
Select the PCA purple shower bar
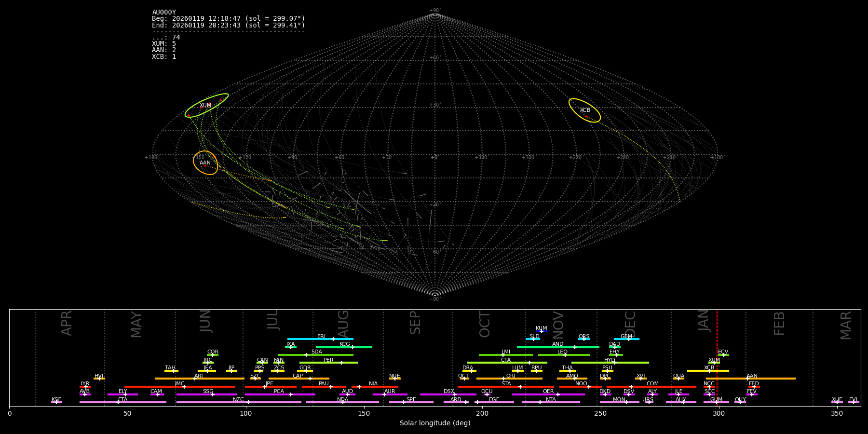280,394
